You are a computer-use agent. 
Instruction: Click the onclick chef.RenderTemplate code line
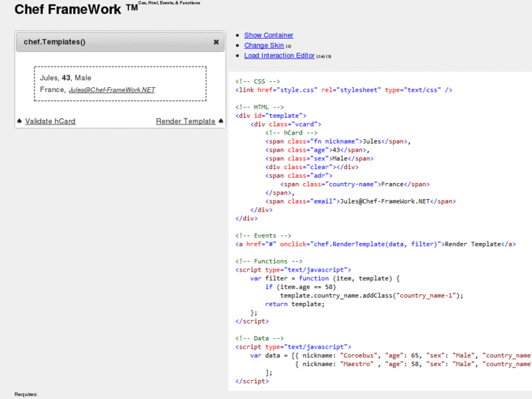[375, 244]
